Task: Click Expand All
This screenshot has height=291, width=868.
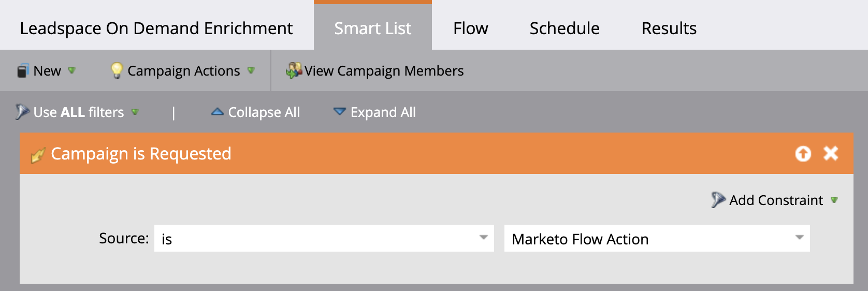Action: coord(374,112)
